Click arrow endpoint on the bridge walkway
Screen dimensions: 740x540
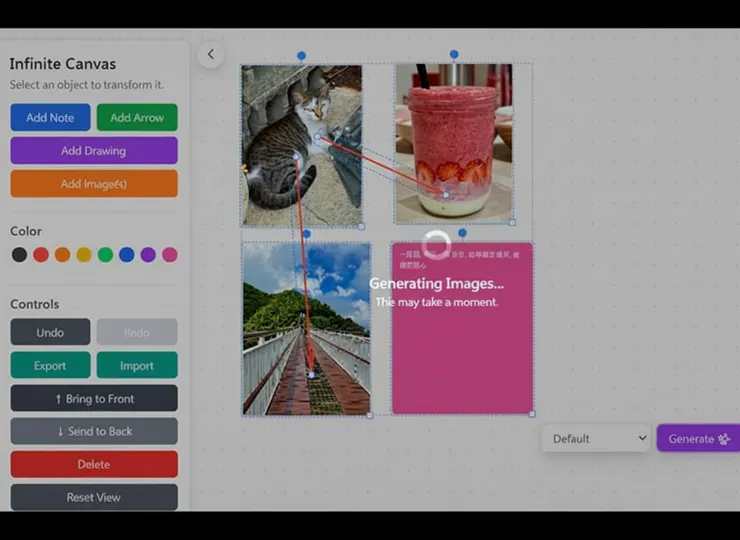[311, 375]
